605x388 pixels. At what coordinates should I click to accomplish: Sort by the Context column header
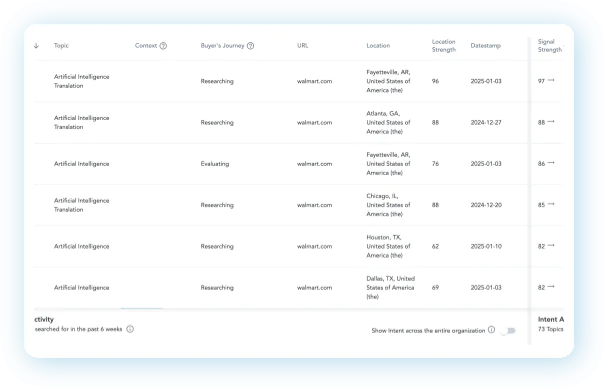tap(146, 46)
